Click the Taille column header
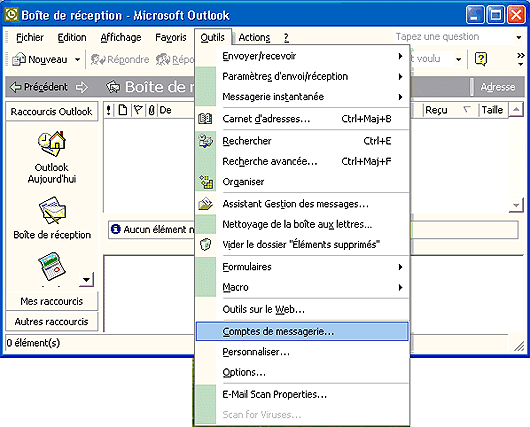The height and width of the screenshot is (427, 530). (x=493, y=110)
